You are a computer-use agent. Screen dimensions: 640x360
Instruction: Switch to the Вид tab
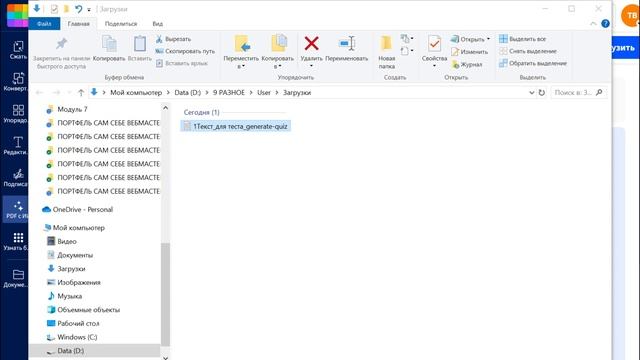coord(158,24)
